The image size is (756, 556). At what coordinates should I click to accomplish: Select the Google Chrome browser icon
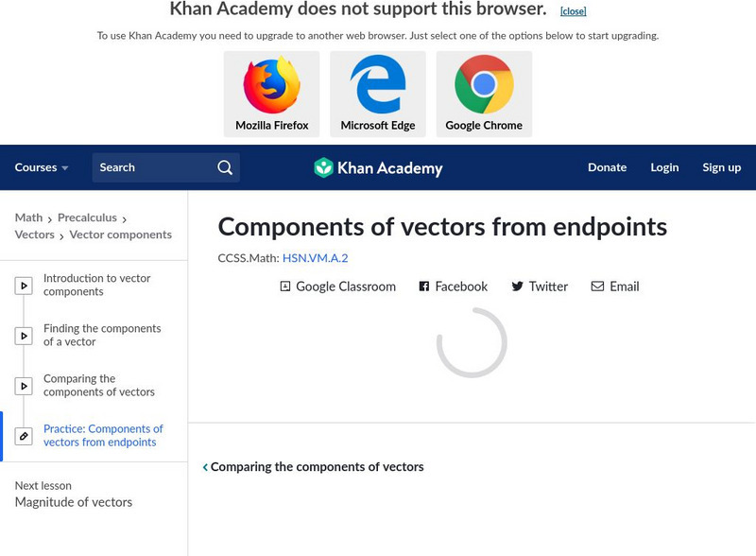(484, 85)
